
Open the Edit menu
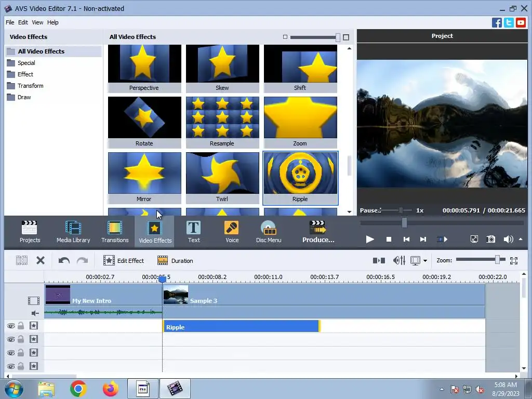(x=23, y=22)
